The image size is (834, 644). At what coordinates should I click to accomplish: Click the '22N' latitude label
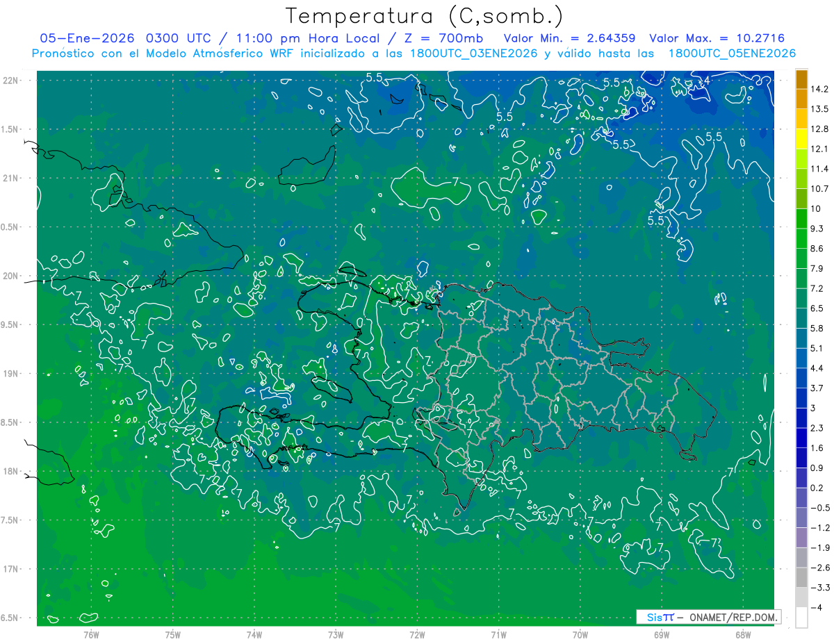click(12, 80)
